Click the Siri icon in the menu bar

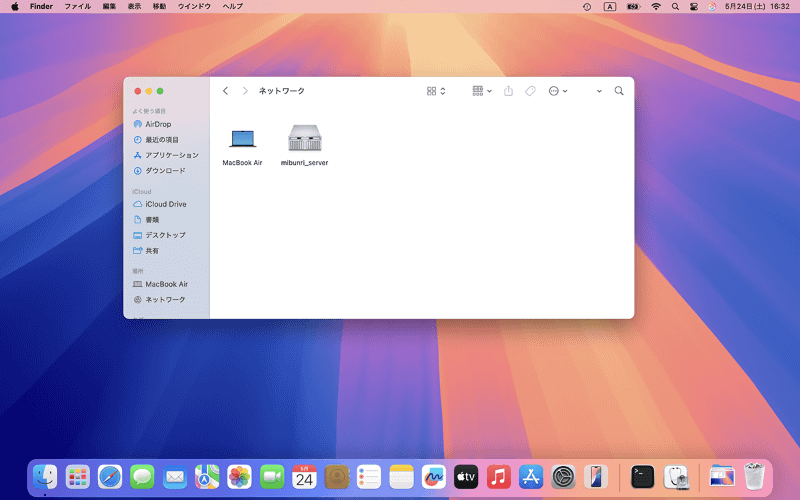(712, 7)
